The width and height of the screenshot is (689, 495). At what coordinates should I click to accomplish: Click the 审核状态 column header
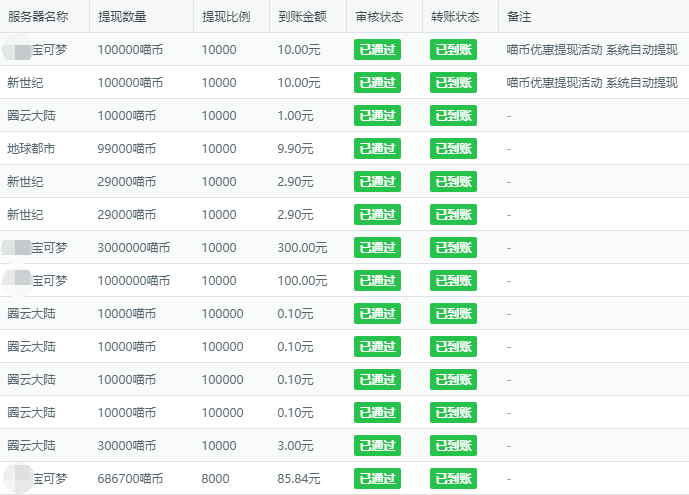click(x=379, y=17)
